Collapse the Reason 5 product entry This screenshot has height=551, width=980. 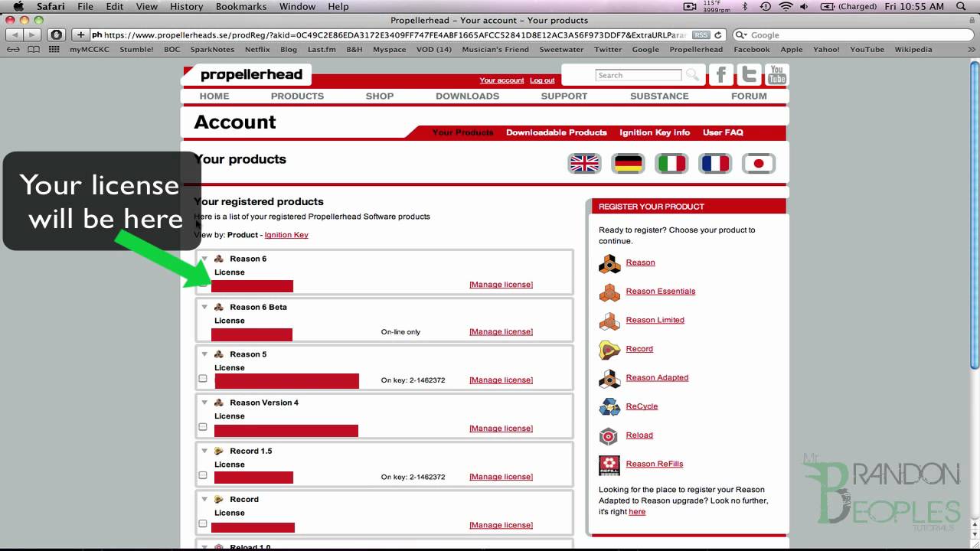204,354
